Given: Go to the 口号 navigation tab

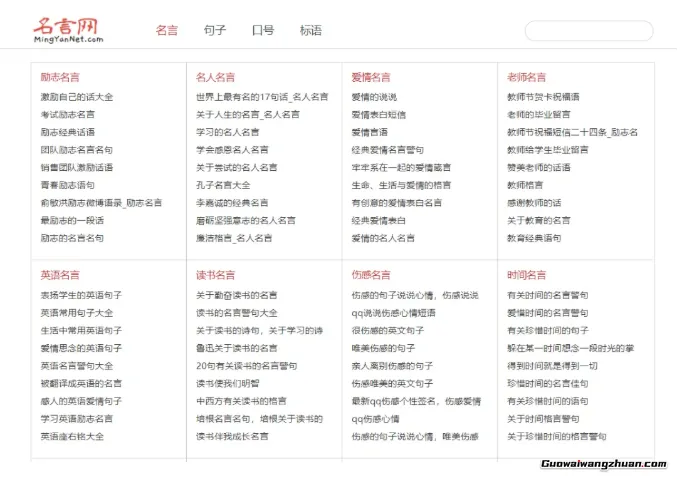Looking at the screenshot, I should click(x=262, y=30).
